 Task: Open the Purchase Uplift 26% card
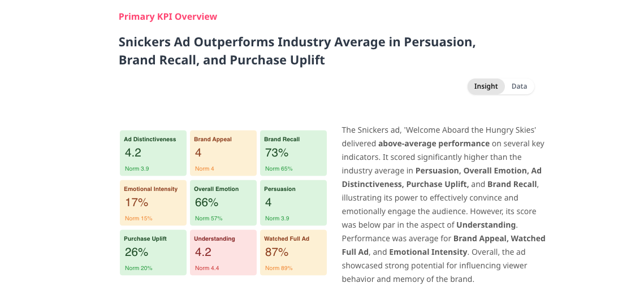[153, 253]
